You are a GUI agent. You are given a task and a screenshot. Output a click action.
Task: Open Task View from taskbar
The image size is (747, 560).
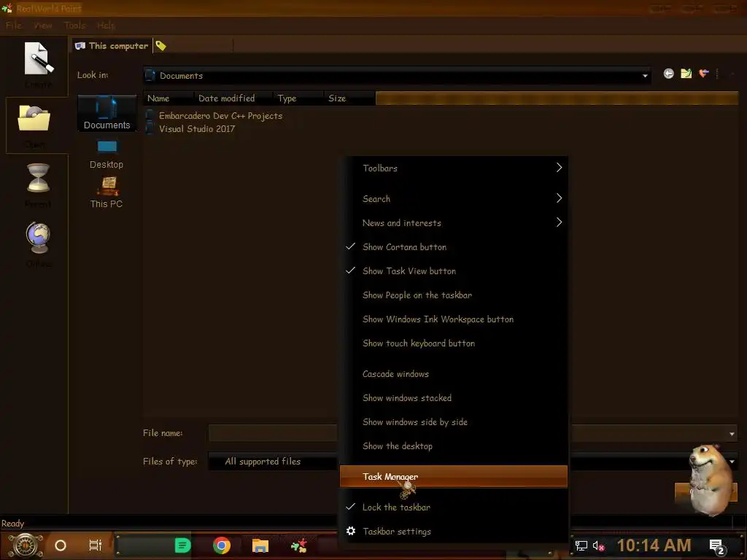[96, 545]
